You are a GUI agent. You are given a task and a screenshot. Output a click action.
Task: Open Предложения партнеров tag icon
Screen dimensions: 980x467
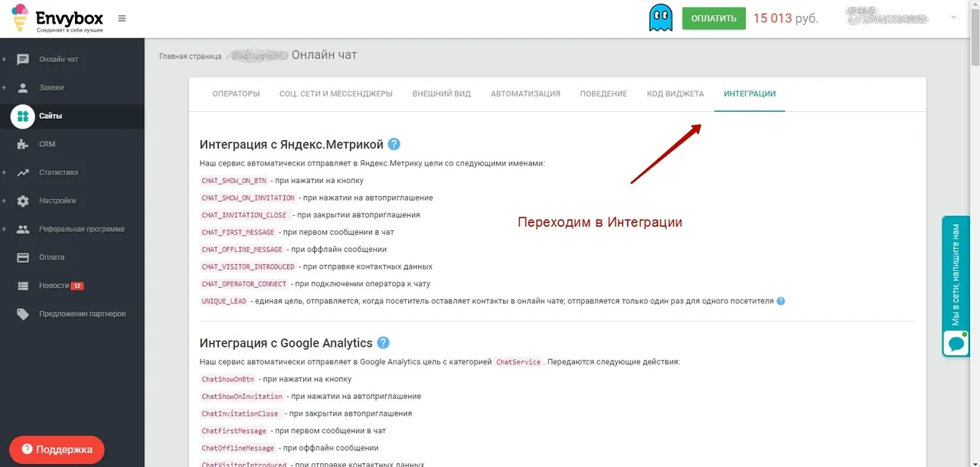[23, 315]
